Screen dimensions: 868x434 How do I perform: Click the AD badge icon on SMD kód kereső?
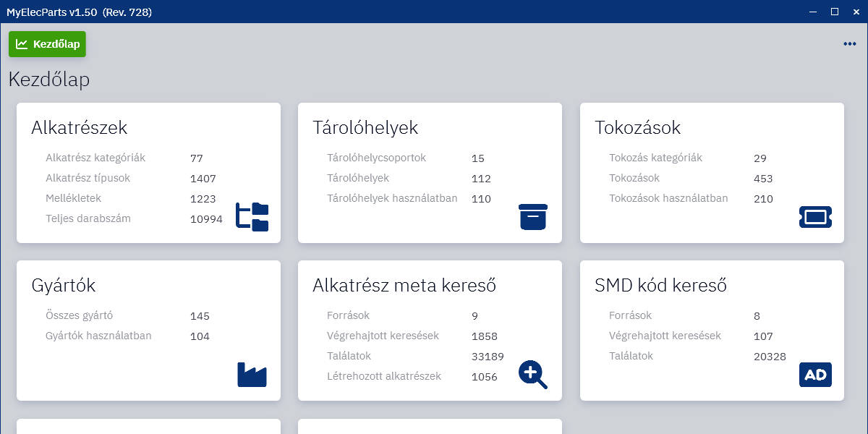815,375
